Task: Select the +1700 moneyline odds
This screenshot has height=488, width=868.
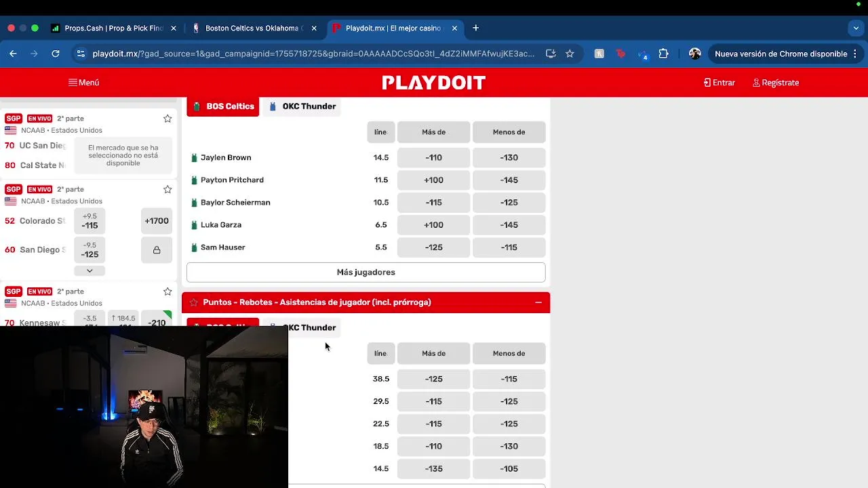Action: [157, 221]
